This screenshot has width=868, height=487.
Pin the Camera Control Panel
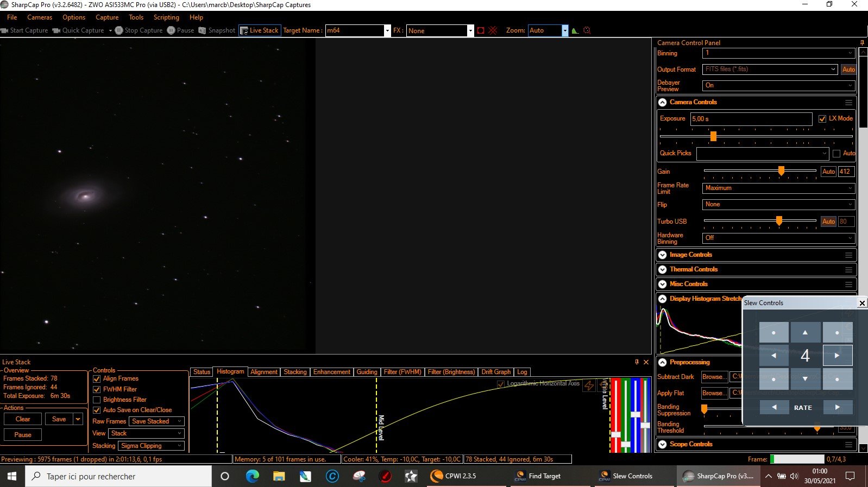pyautogui.click(x=862, y=42)
